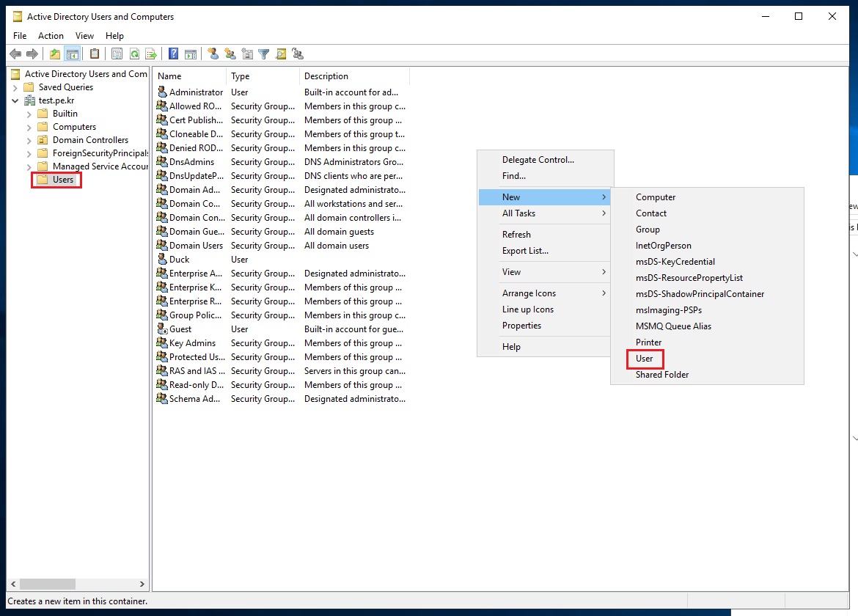Click the green Refresh toolbar icon
Screen dimensions: 858x616
(134, 54)
